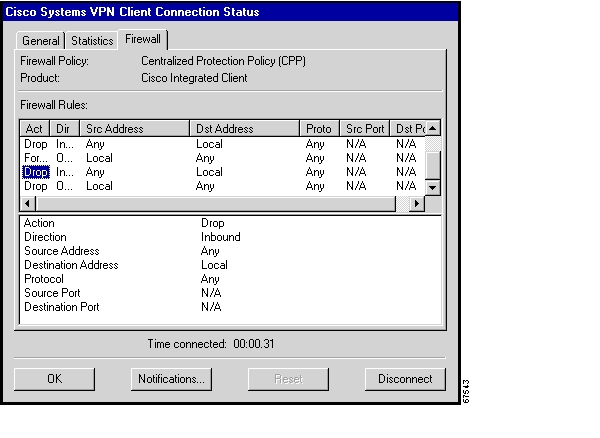Open the Notifications dialog
600x438 pixels.
point(171,379)
